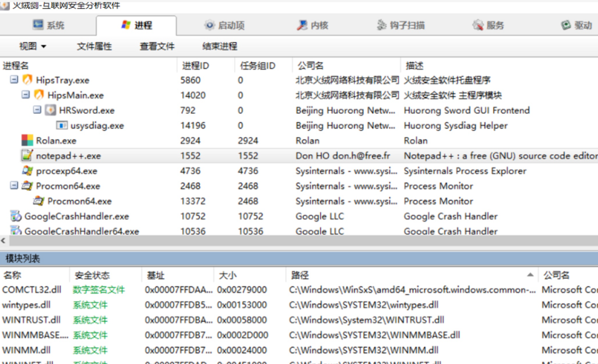
Task: Collapse the HRSword.exe tree node
Action: tap(37, 110)
